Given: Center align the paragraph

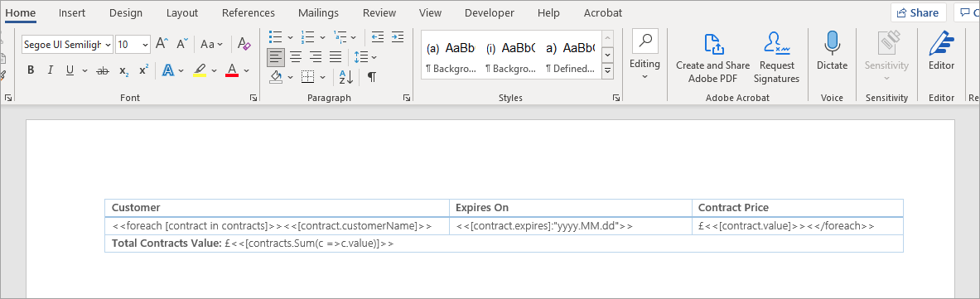Looking at the screenshot, I should [296, 57].
